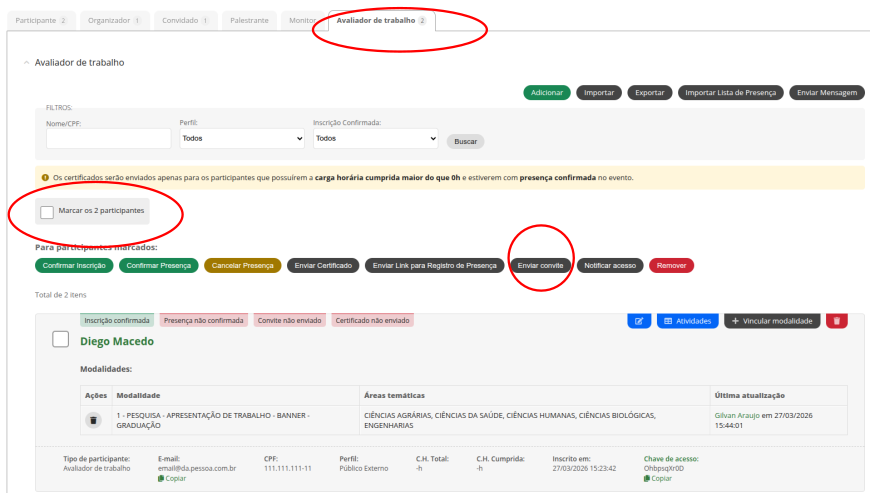The image size is (891, 493).
Task: Select the Avaliador de trabalho tab
Action: tap(382, 20)
